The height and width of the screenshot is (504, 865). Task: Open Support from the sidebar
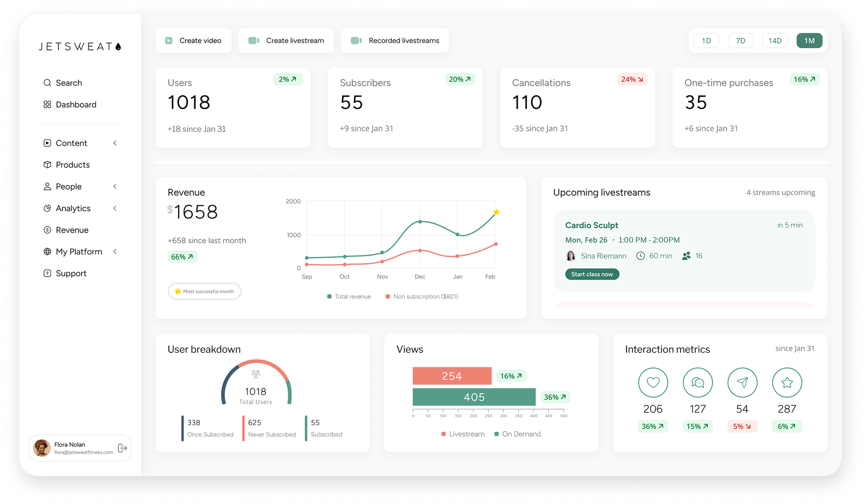(x=70, y=273)
